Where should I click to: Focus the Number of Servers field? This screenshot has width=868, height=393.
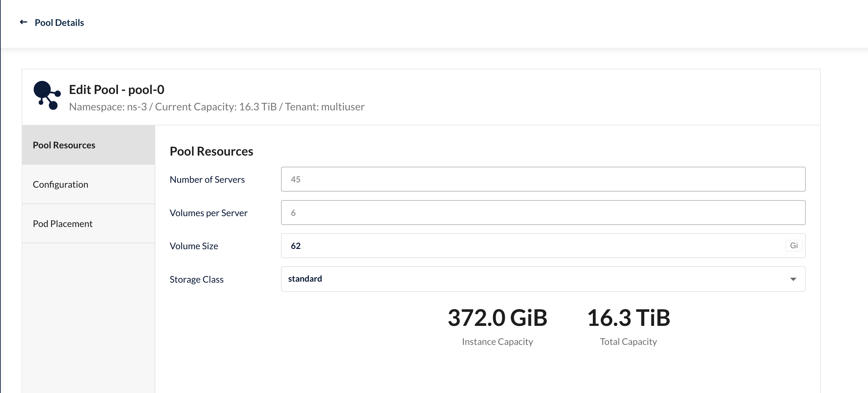click(543, 179)
